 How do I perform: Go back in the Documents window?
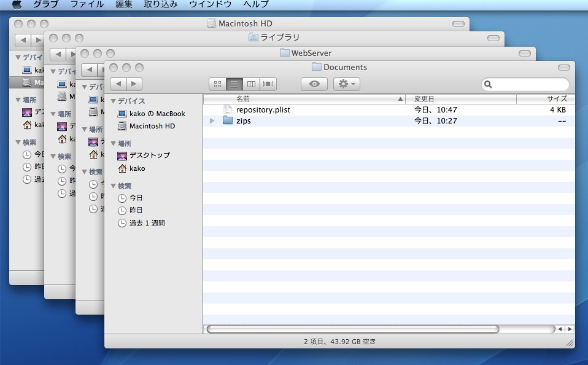tap(118, 84)
